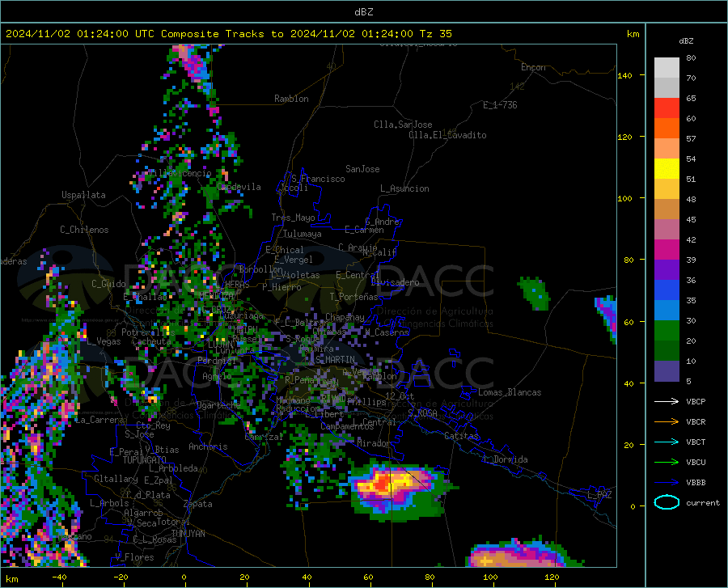Click the cyan 'current' ellipse legend icon
Image resolution: width=728 pixels, height=588 pixels.
[x=667, y=502]
